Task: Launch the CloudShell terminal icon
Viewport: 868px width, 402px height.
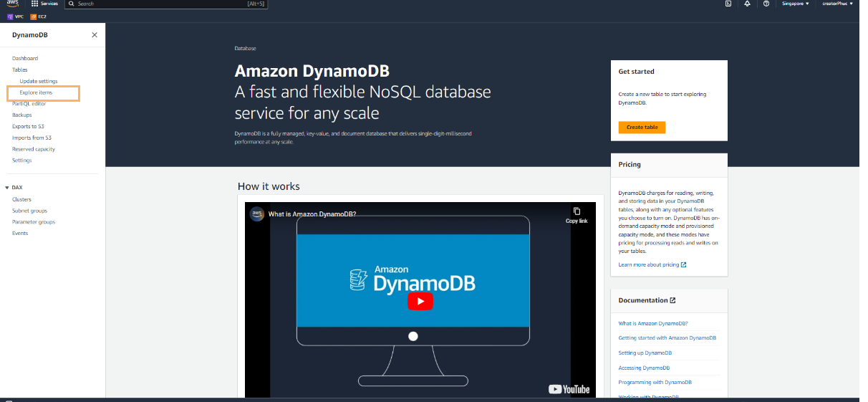Action: pos(728,4)
